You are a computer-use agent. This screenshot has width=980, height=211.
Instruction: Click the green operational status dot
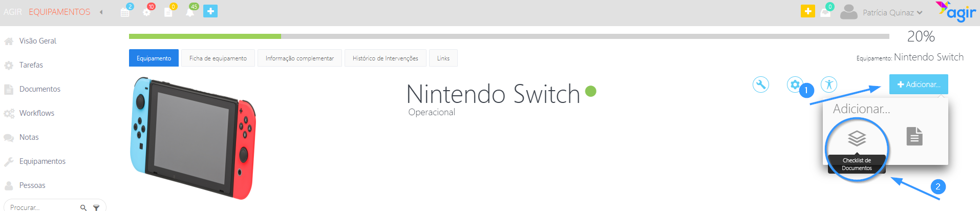(591, 91)
